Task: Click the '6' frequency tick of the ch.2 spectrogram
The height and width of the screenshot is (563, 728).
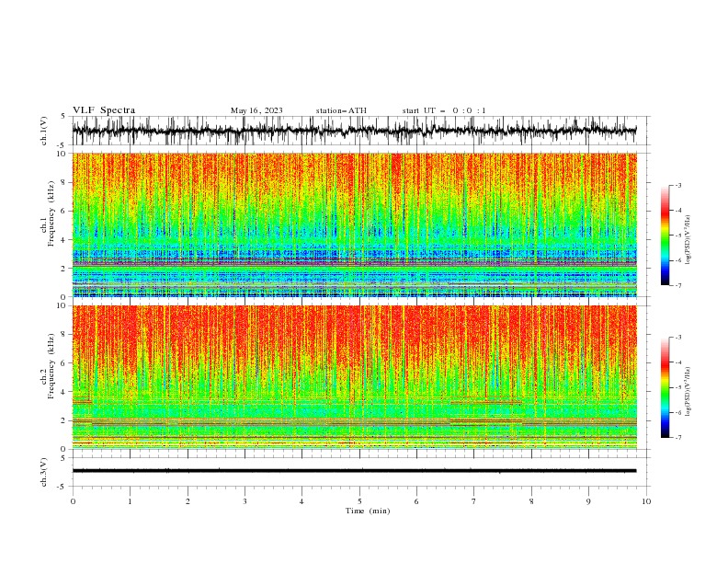Action: point(63,363)
